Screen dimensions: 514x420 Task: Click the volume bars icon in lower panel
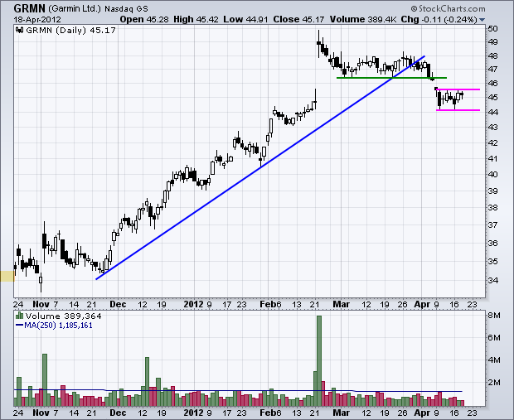[x=19, y=316]
